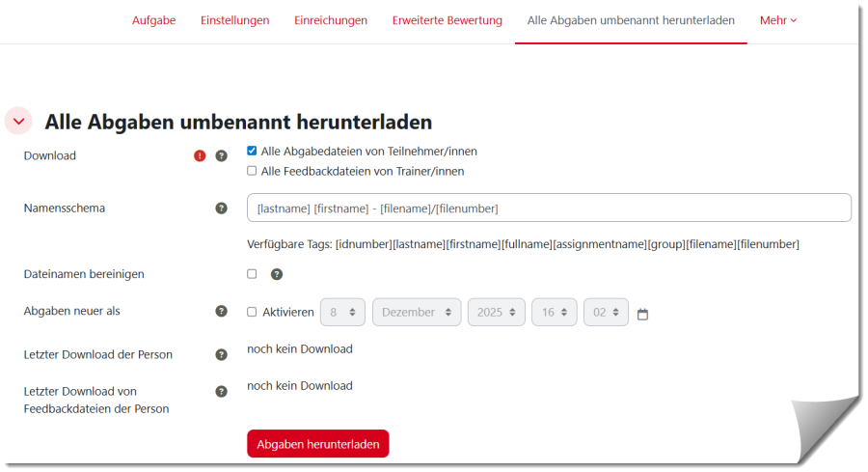Uncheck Alle Abgabedateien von Teilnehmer/innen

tap(252, 152)
